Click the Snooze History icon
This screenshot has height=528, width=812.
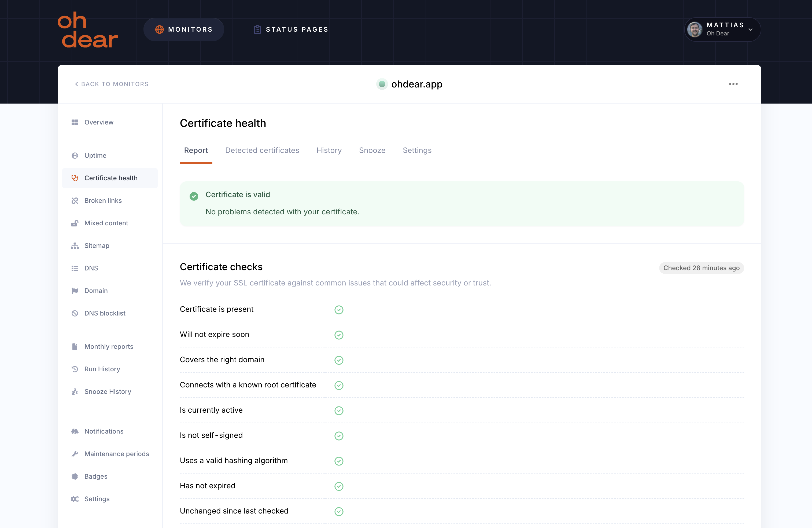click(75, 392)
